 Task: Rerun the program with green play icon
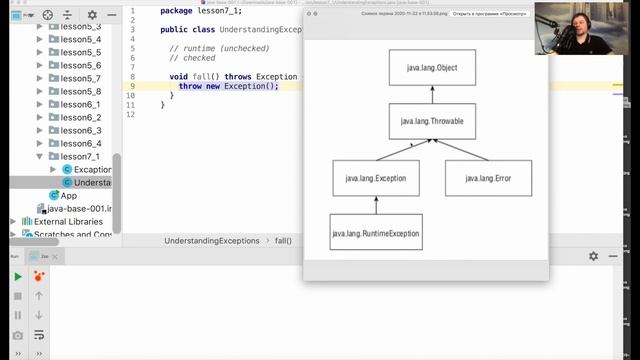coord(18,277)
